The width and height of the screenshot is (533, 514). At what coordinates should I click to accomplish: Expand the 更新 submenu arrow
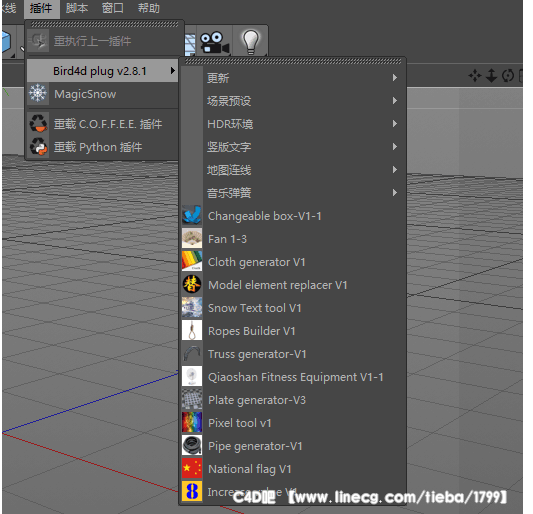[x=395, y=78]
